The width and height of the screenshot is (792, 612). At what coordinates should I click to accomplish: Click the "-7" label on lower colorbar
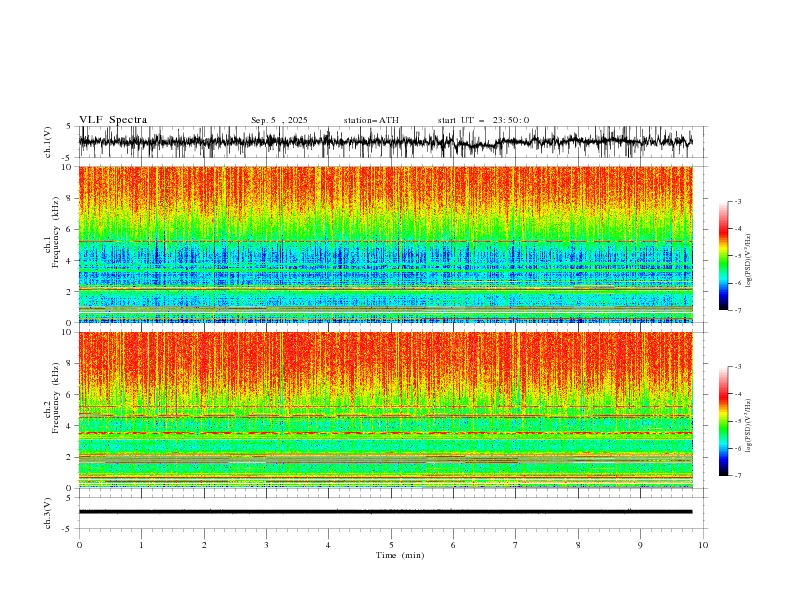[738, 475]
